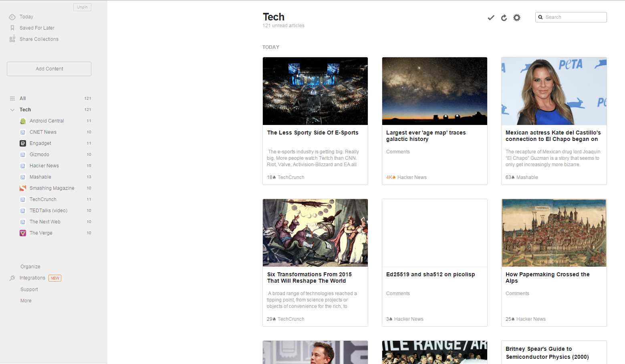Click the Organize link
Viewport: 625px width, 364px height.
pyautogui.click(x=30, y=267)
